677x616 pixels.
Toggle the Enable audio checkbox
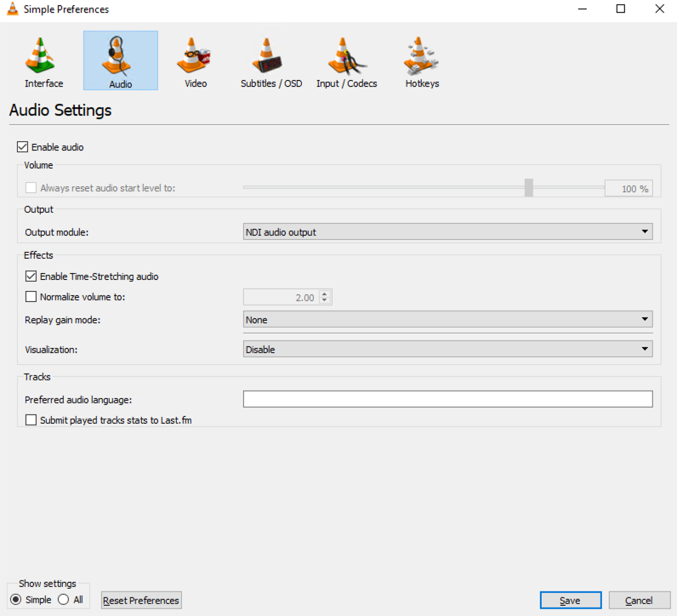(22, 147)
